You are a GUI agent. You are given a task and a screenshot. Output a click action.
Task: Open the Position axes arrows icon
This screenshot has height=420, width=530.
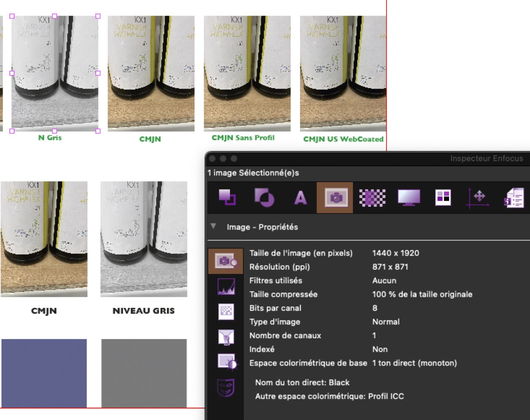[477, 198]
